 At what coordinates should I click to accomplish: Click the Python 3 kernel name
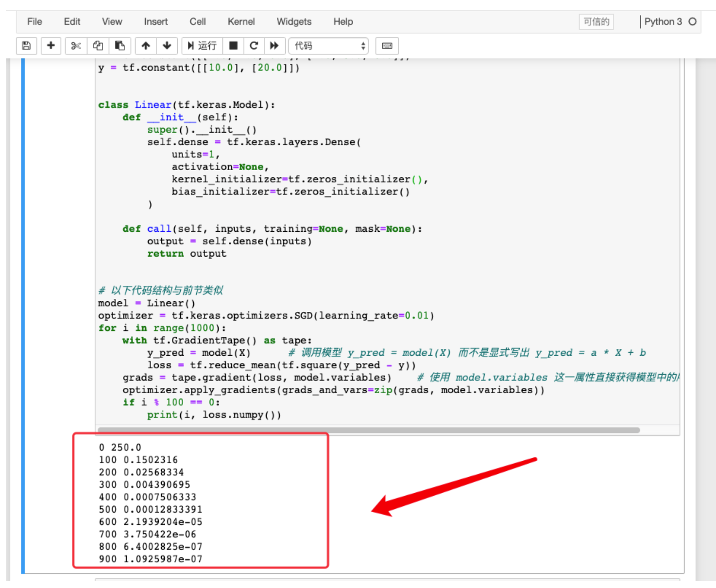coord(663,21)
